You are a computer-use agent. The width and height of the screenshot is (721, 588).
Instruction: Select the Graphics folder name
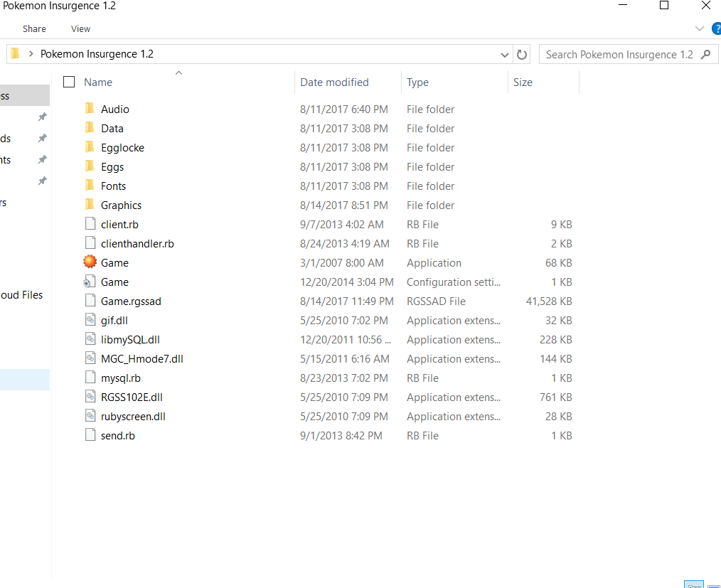coord(121,205)
